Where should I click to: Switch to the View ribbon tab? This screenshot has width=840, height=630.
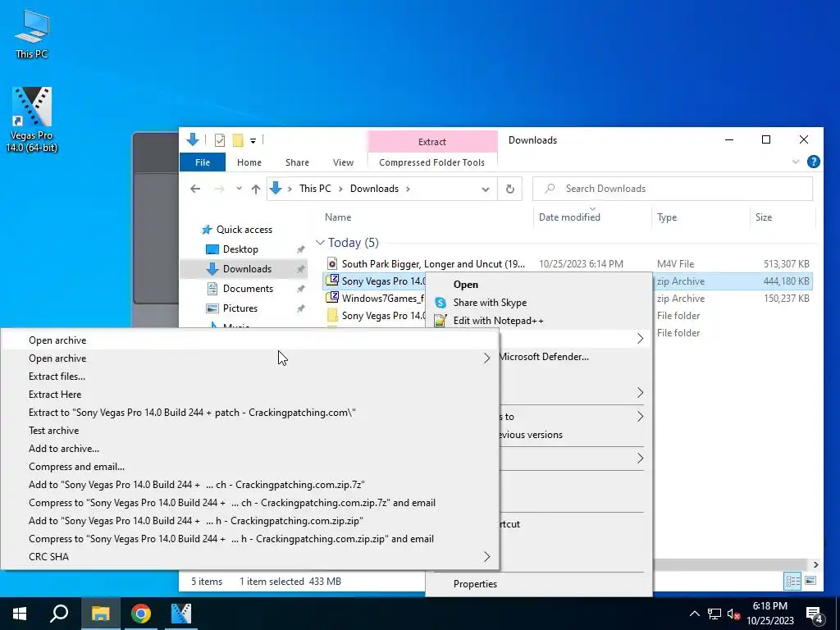343,162
